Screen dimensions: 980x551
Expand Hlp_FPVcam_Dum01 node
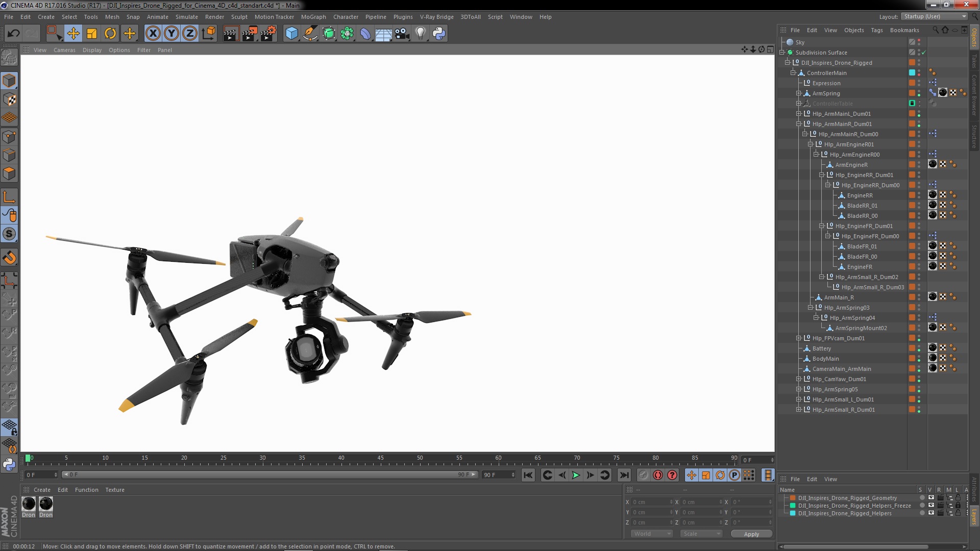798,338
